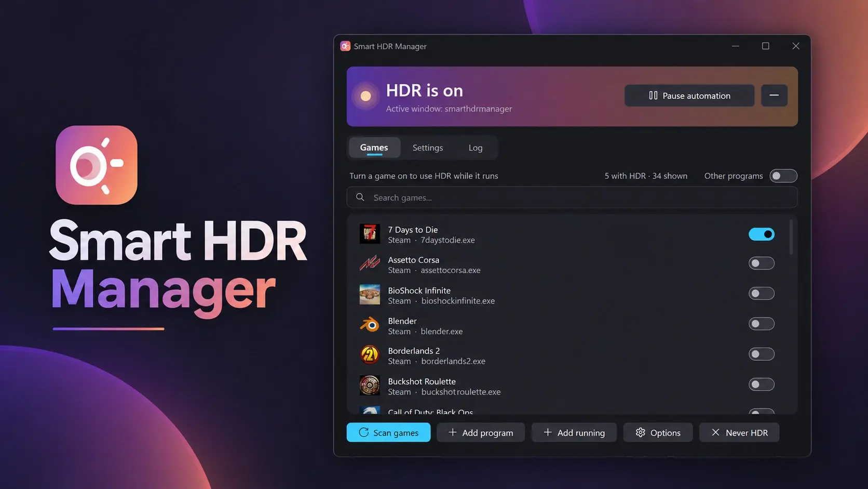Click the assettocorsa.exe text
The width and height of the screenshot is (868, 489).
click(x=451, y=270)
